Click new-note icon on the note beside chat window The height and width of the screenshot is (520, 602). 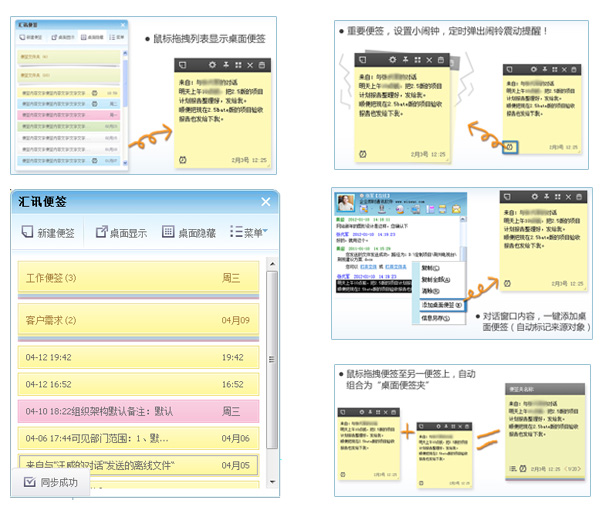[507, 197]
